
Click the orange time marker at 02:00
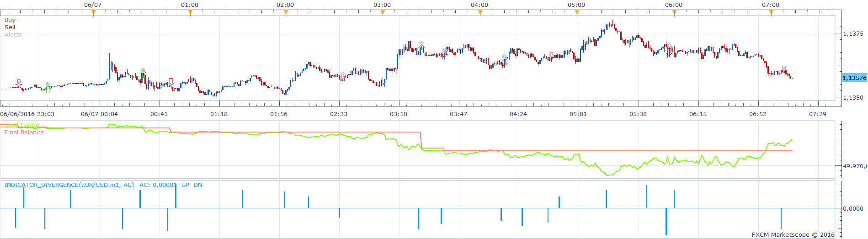[x=286, y=13]
